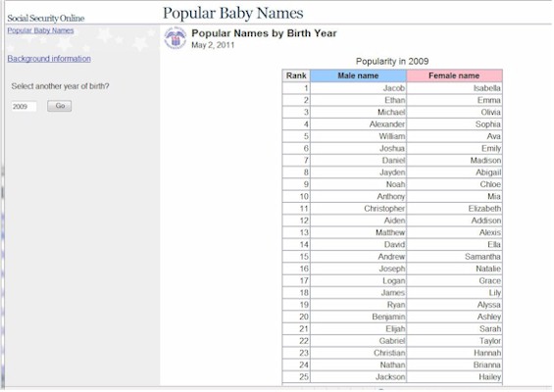
Task: Select the female name Emma
Action: 489,100
